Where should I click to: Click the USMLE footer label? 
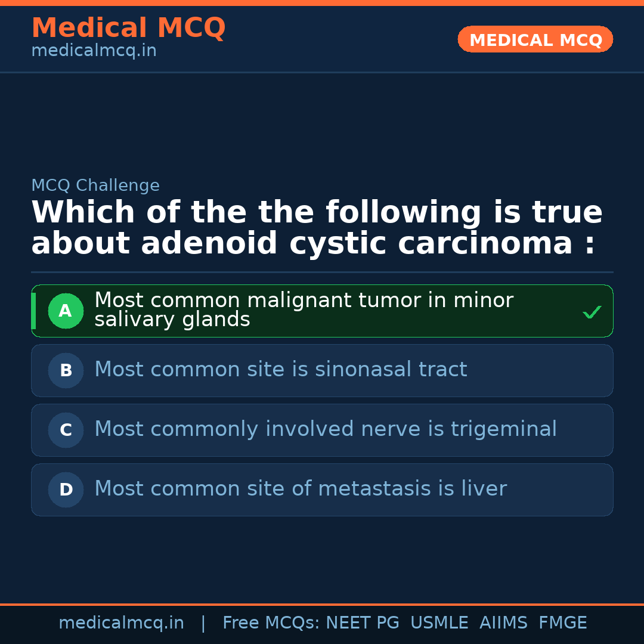click(439, 623)
